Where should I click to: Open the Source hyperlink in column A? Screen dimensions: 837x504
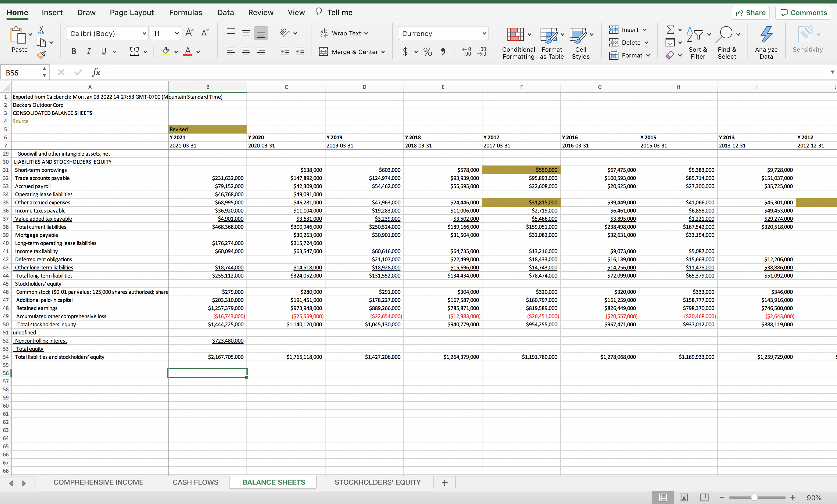(x=20, y=121)
